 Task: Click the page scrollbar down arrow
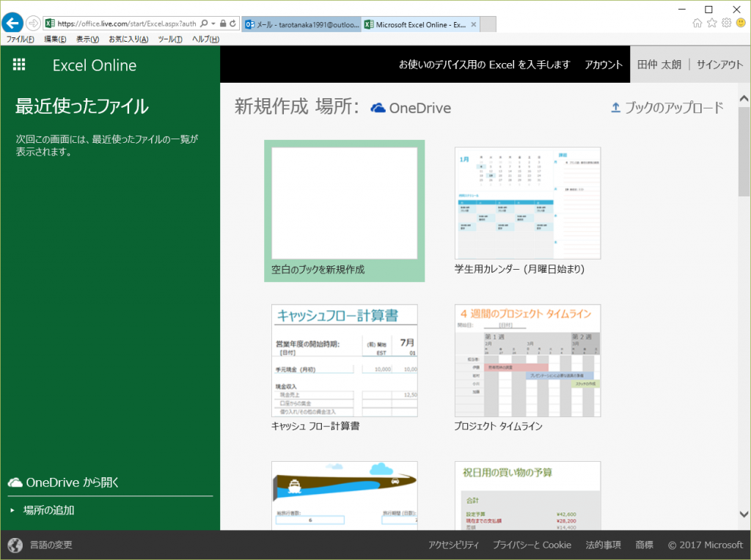(744, 515)
